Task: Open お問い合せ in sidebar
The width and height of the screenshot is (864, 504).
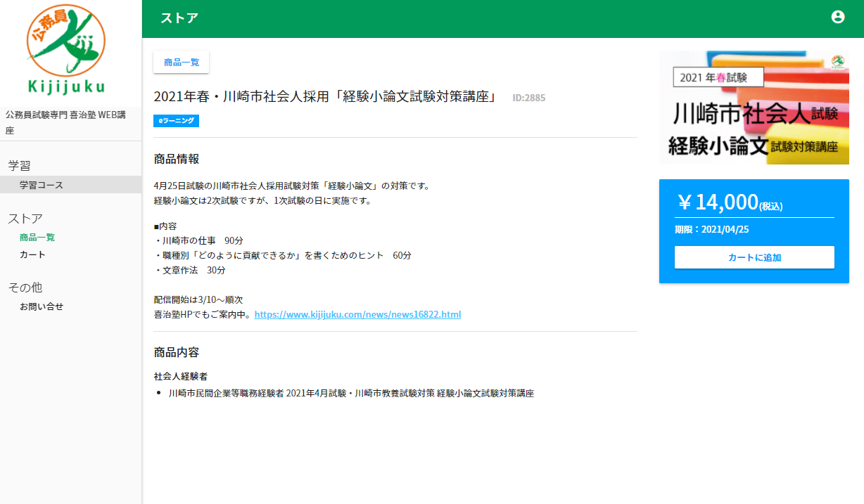Action: [x=42, y=306]
